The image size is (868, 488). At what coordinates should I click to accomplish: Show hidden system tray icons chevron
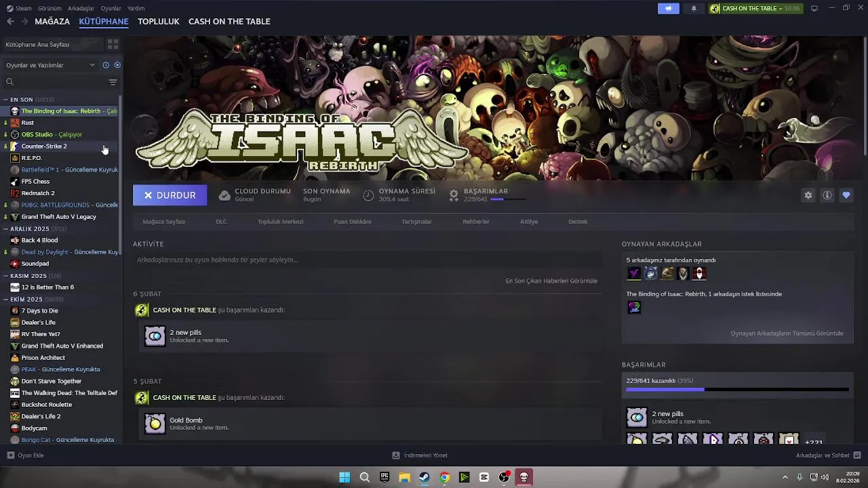(785, 477)
